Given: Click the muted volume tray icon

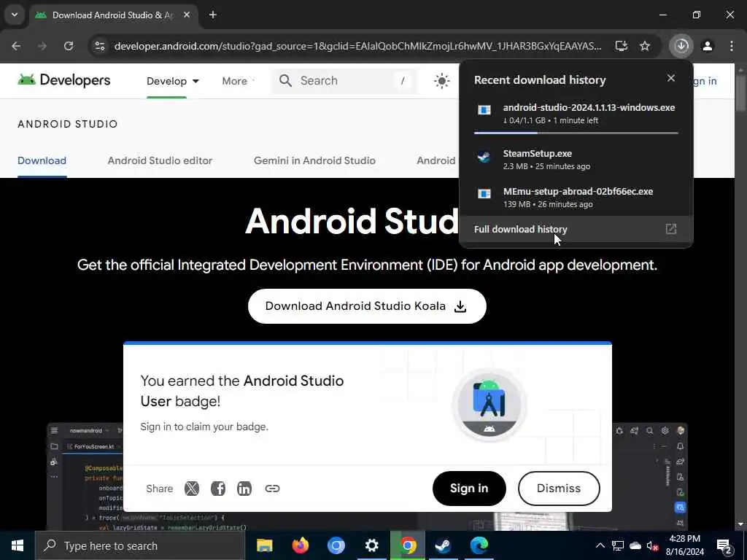Looking at the screenshot, I should coord(652,545).
